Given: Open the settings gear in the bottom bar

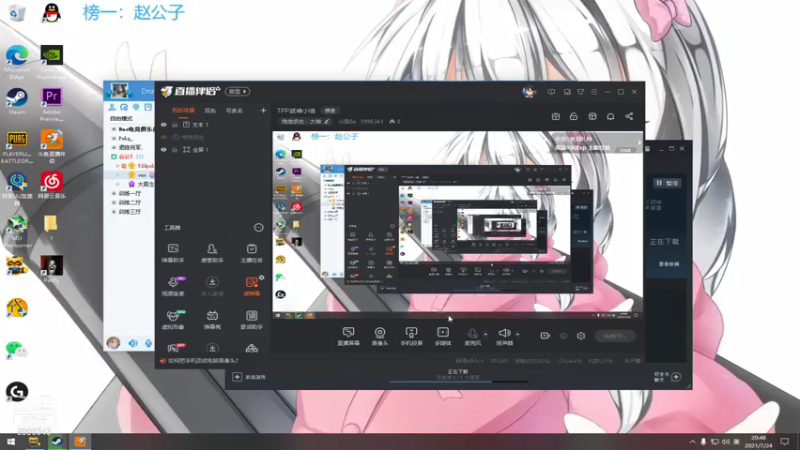Looking at the screenshot, I should point(581,336).
